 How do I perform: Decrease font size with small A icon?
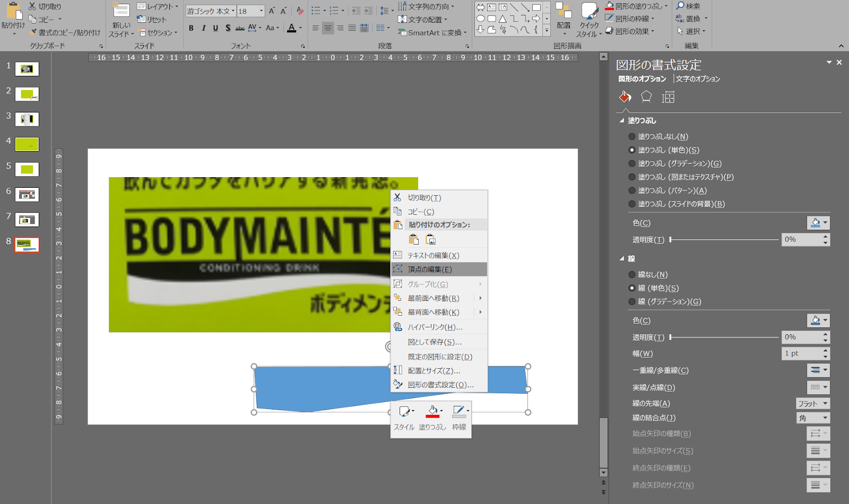283,11
